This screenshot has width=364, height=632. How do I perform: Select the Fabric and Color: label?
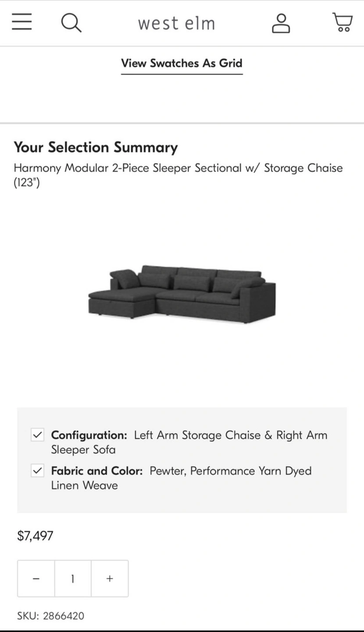coord(97,471)
